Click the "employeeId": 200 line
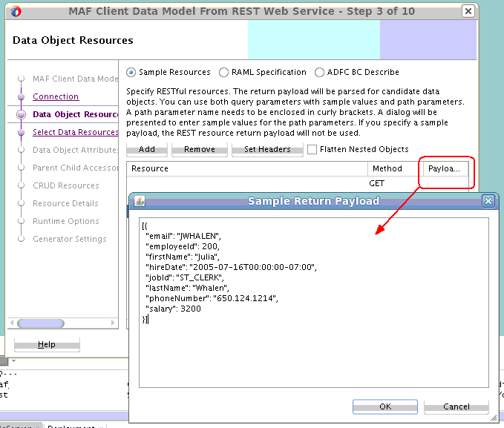The image size is (504, 428). 183,246
